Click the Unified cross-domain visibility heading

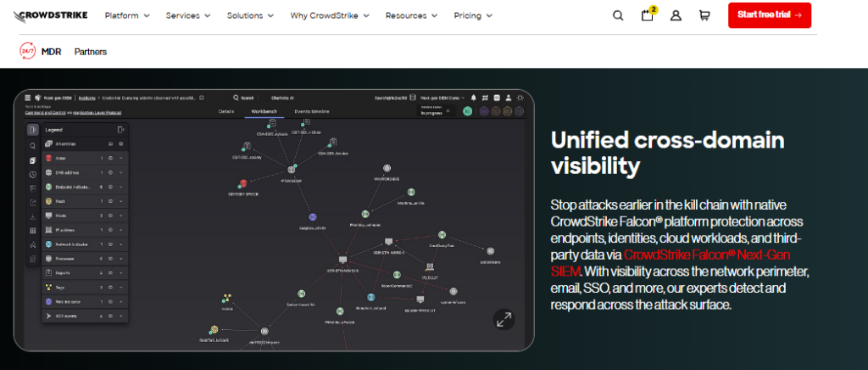click(668, 153)
